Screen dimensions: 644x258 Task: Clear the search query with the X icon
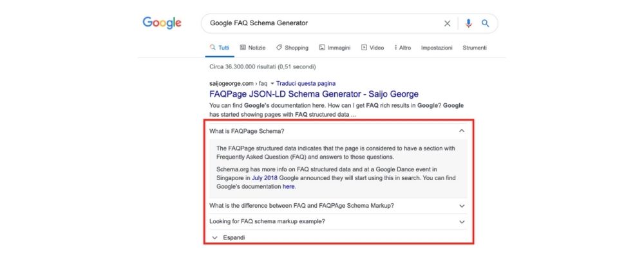click(448, 23)
